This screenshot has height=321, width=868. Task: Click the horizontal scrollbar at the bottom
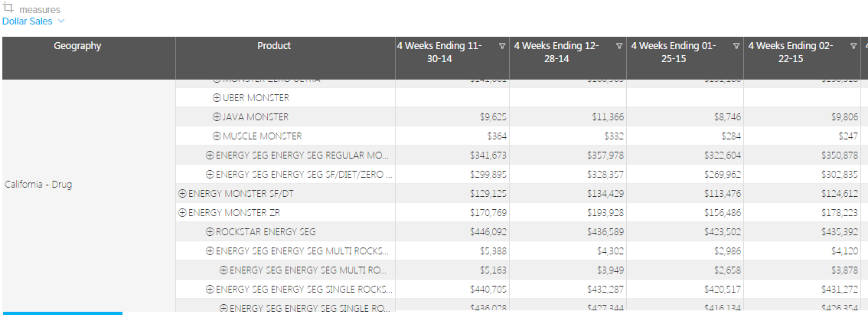tap(61, 313)
